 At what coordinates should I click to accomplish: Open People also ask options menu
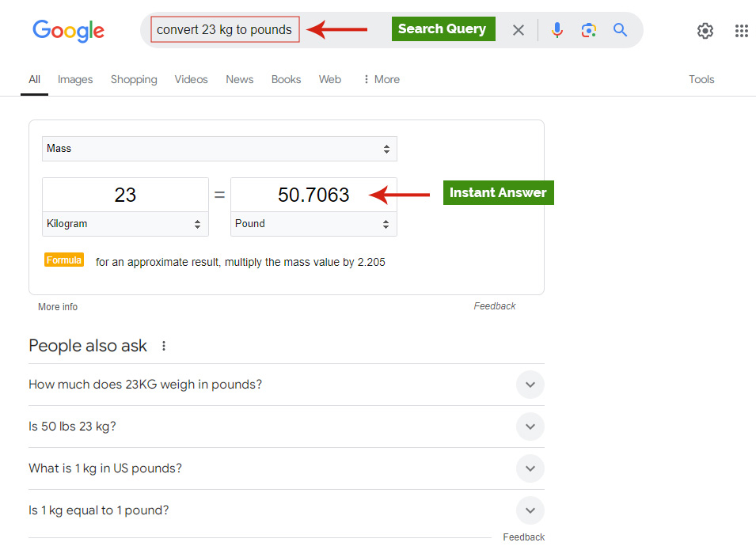coord(164,346)
